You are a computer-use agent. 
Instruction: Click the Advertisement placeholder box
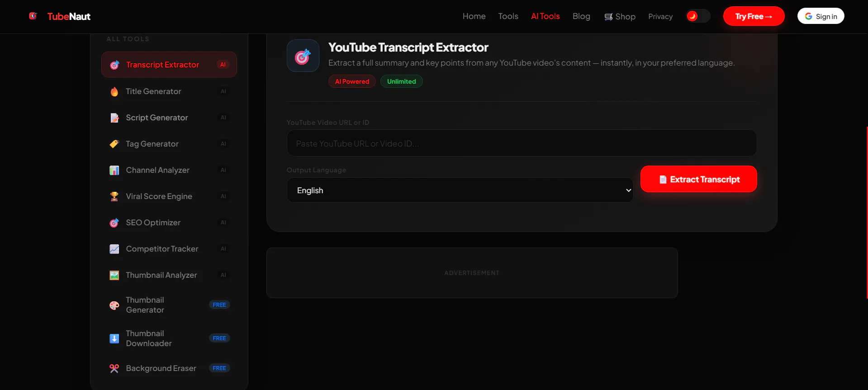click(472, 273)
